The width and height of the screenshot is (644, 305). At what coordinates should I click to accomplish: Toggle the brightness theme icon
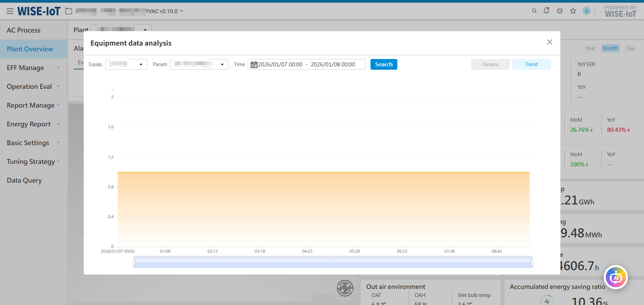point(560,11)
